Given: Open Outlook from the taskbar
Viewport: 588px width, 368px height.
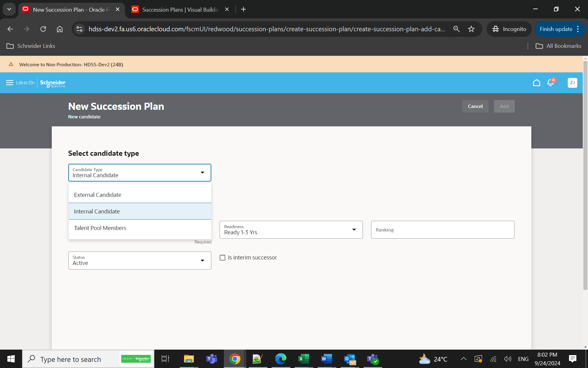Looking at the screenshot, I should tap(349, 359).
